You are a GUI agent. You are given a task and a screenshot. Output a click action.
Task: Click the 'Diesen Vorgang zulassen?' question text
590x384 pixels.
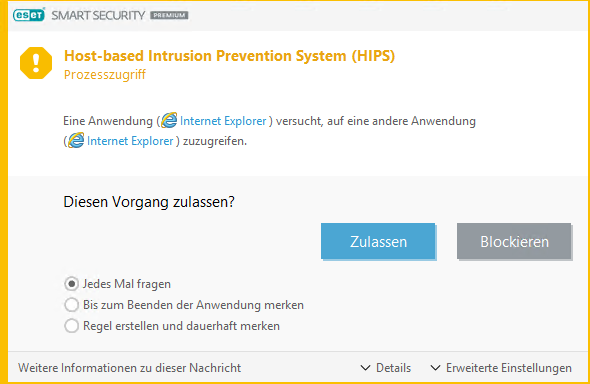(x=149, y=202)
